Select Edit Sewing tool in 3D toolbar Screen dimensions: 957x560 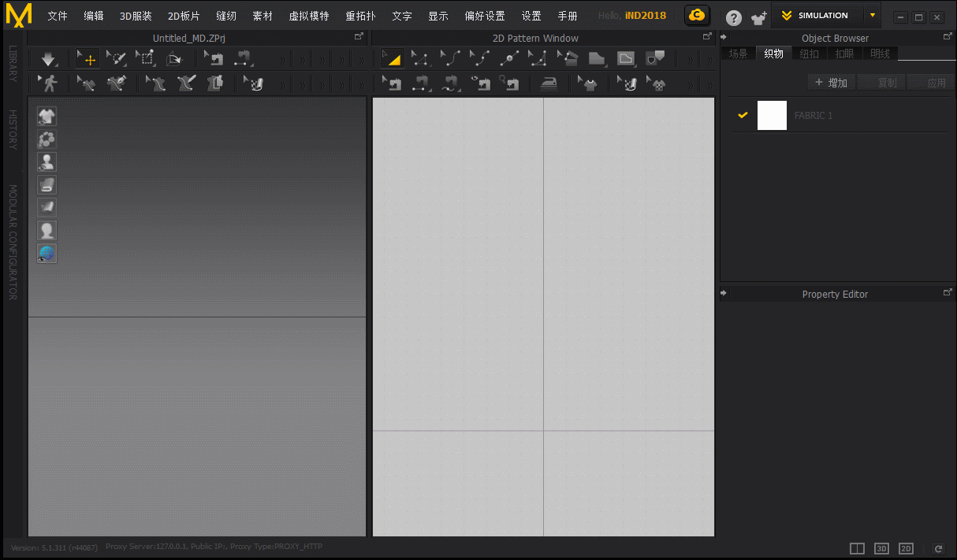214,59
